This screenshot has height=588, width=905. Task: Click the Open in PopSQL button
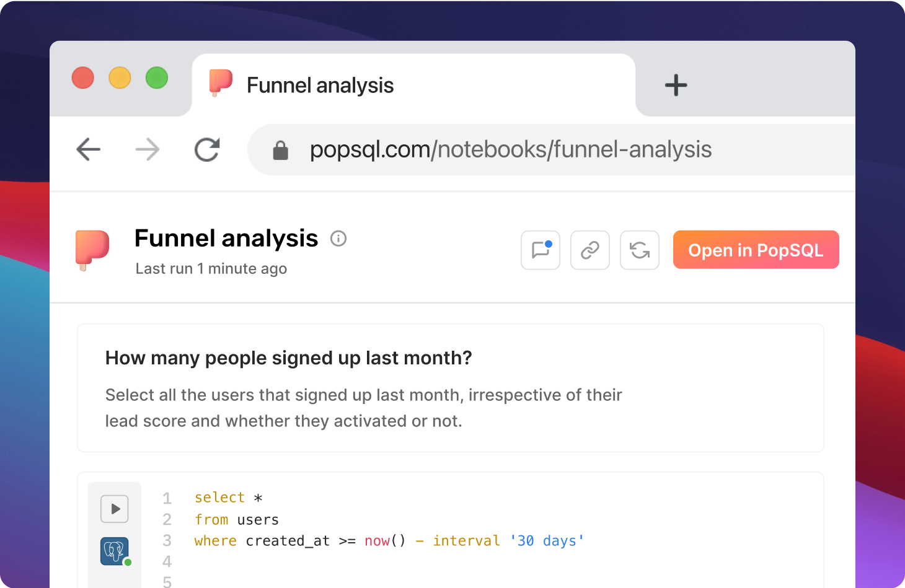(756, 250)
